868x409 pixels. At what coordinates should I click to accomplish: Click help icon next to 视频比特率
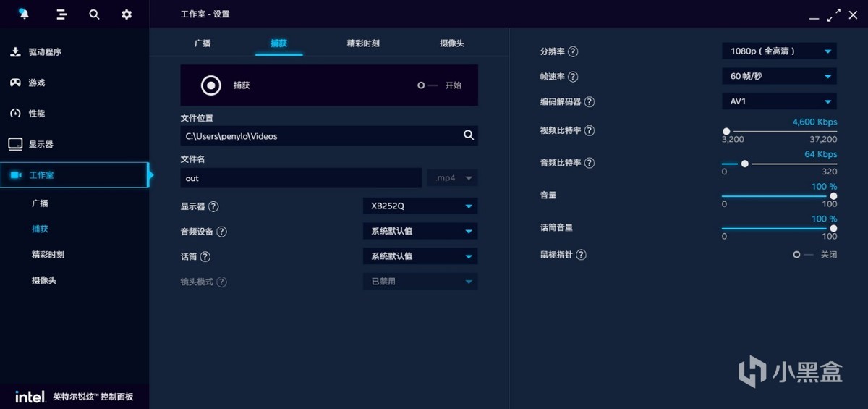point(589,130)
